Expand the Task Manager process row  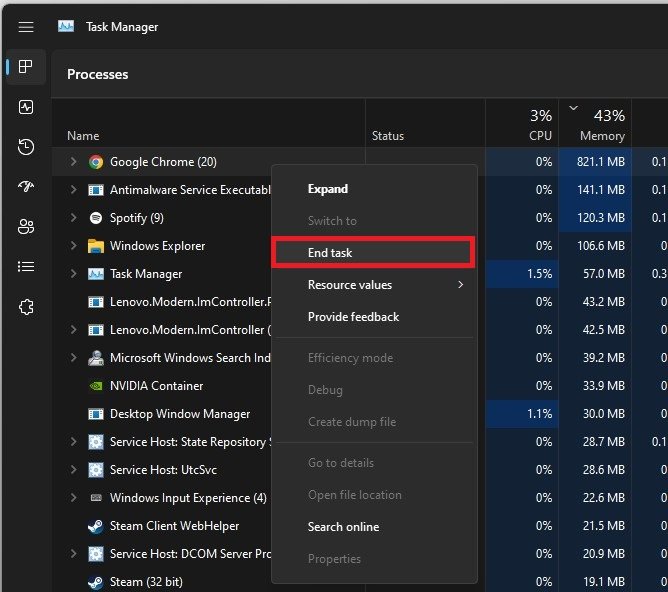tap(73, 274)
